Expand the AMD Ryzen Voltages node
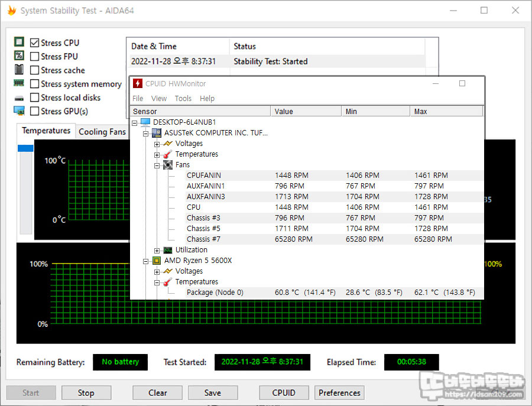532x406 pixels. pyautogui.click(x=157, y=272)
